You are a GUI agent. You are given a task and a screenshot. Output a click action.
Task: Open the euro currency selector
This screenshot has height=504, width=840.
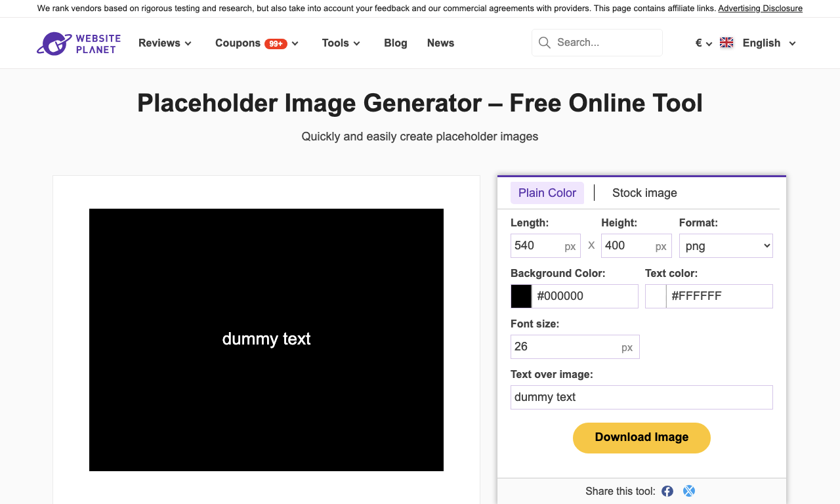coord(703,43)
